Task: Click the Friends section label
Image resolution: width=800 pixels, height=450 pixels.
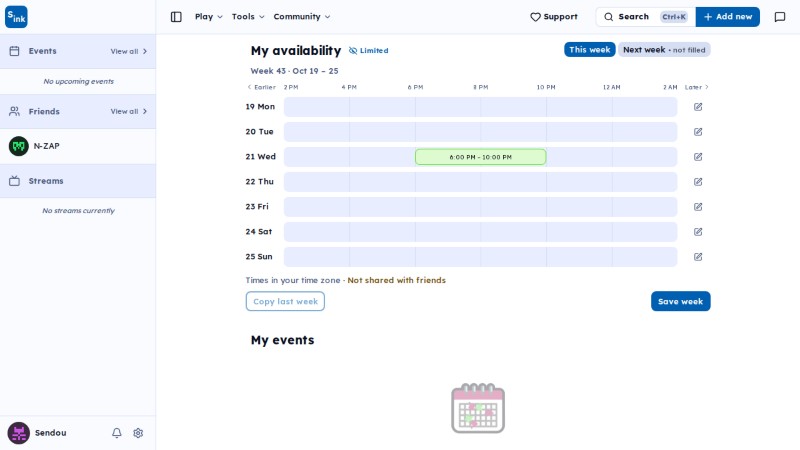Action: (x=44, y=111)
